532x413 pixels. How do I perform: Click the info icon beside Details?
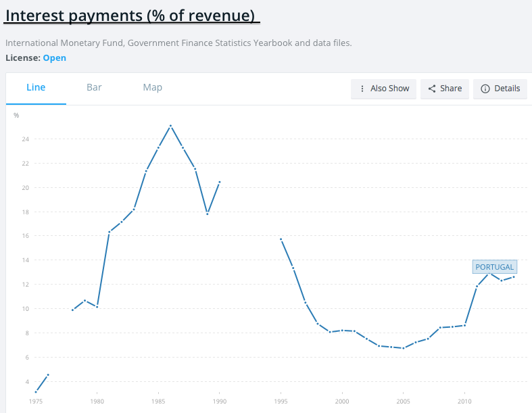485,89
